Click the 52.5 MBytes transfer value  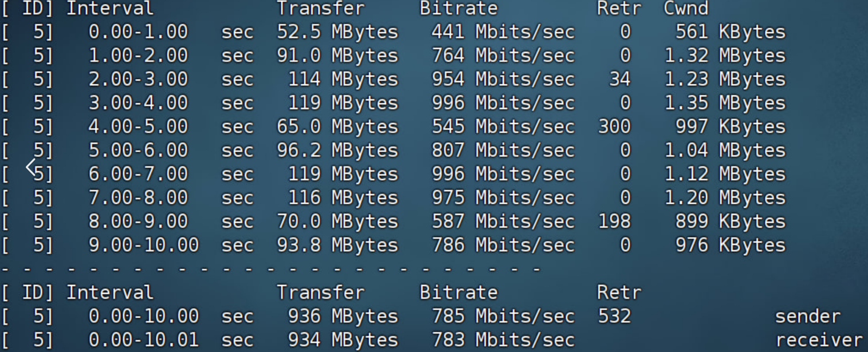(x=337, y=32)
